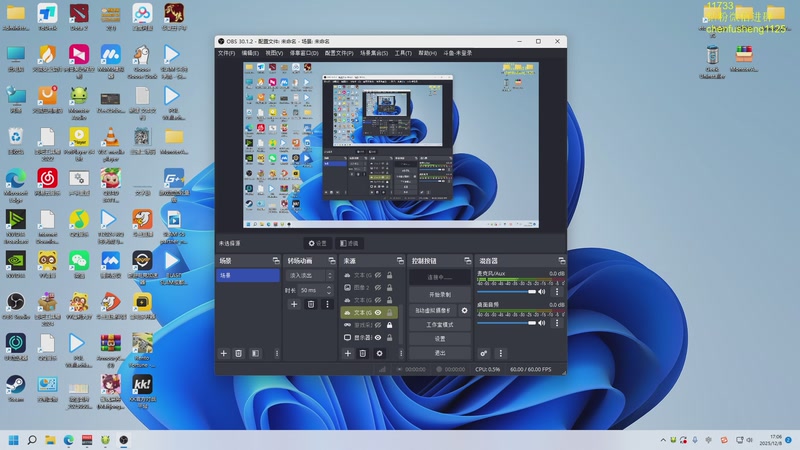Image resolution: width=800 pixels, height=450 pixels.
Task: Hide the 显示器采集 source
Action: tap(378, 337)
